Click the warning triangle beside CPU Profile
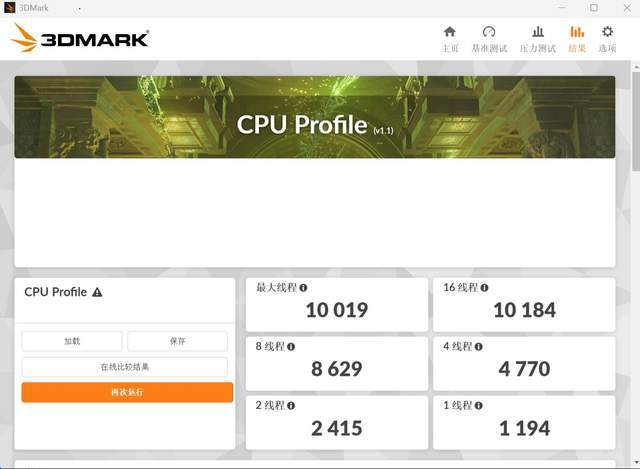The width and height of the screenshot is (640, 469). click(97, 292)
